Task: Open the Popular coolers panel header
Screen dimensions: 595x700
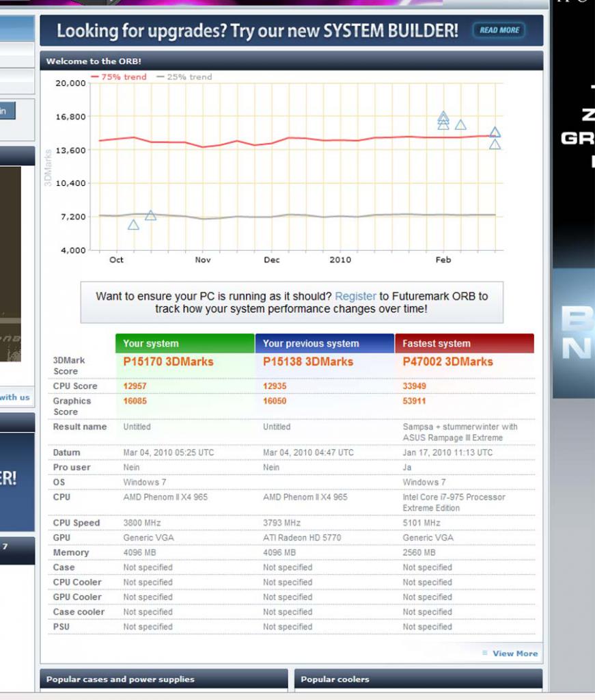Action: pyautogui.click(x=418, y=679)
